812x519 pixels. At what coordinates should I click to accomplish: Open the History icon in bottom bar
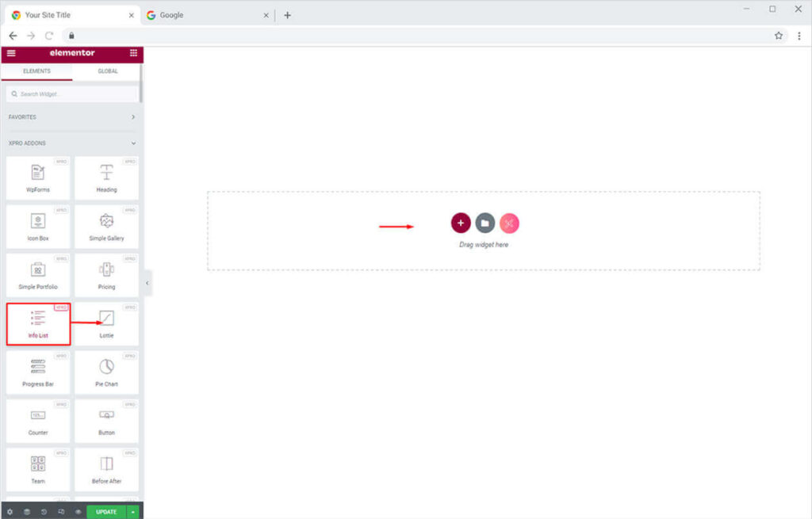tap(44, 512)
